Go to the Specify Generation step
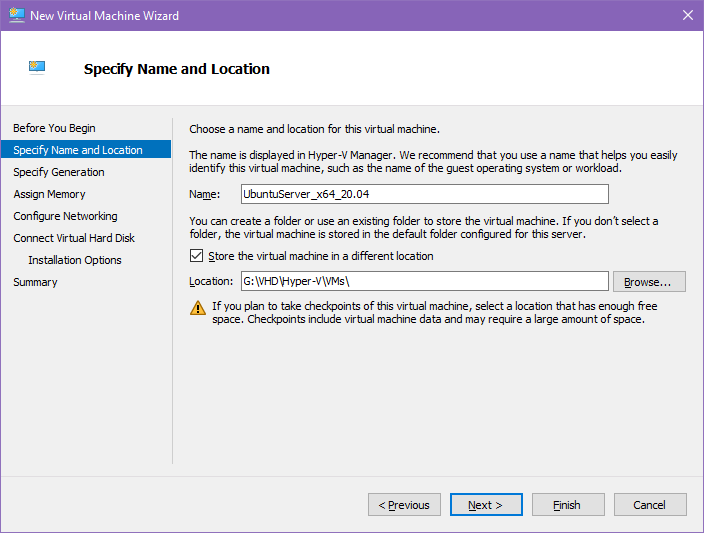704x533 pixels. click(x=59, y=172)
